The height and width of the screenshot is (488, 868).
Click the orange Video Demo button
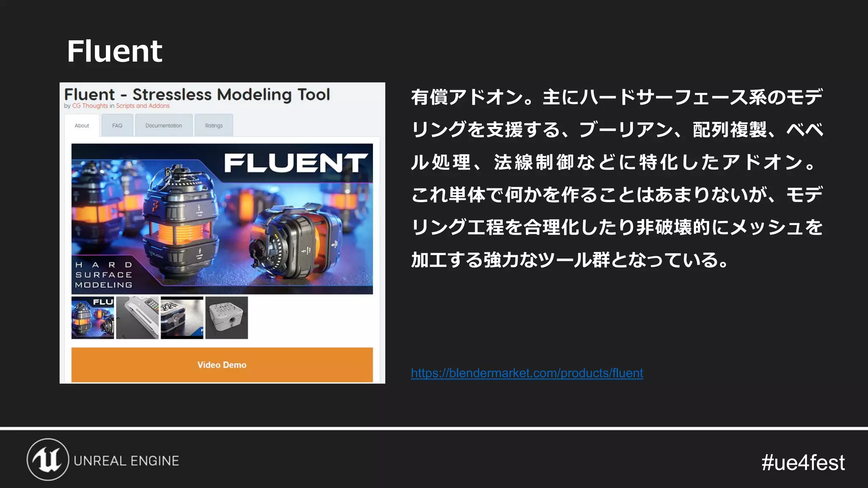(222, 365)
